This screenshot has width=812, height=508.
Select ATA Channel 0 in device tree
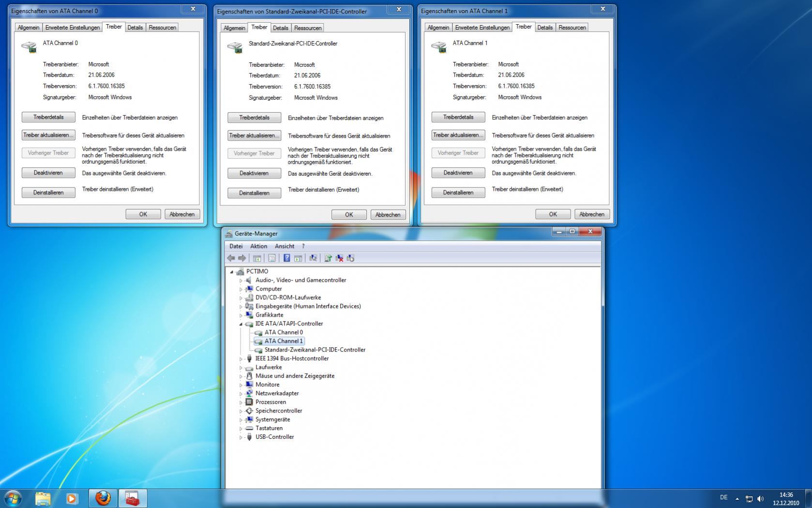(x=284, y=332)
